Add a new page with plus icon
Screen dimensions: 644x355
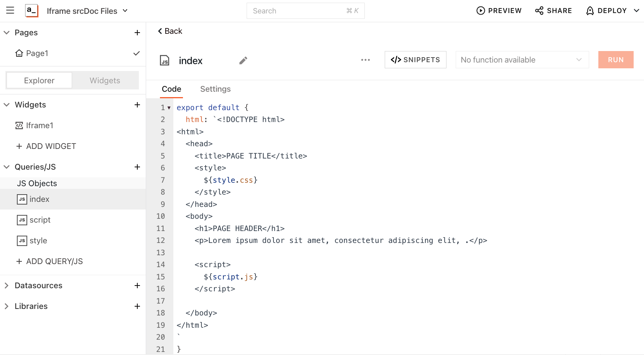pyautogui.click(x=137, y=33)
